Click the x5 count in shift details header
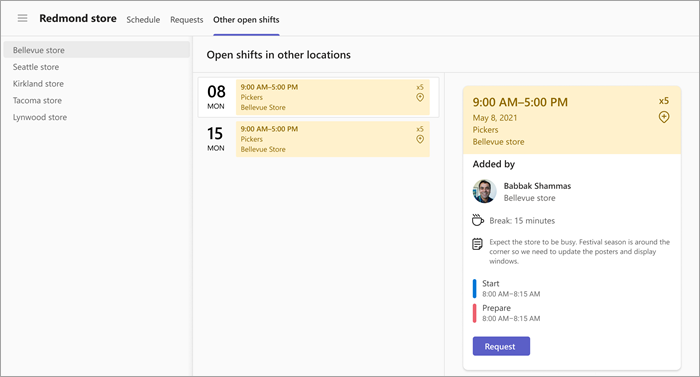The width and height of the screenshot is (700, 377). click(x=664, y=101)
